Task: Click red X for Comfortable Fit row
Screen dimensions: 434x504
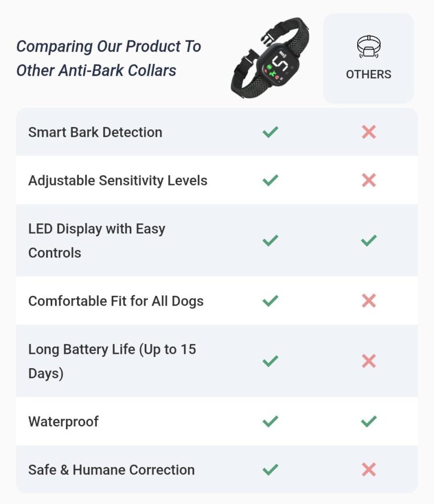Action: click(369, 301)
